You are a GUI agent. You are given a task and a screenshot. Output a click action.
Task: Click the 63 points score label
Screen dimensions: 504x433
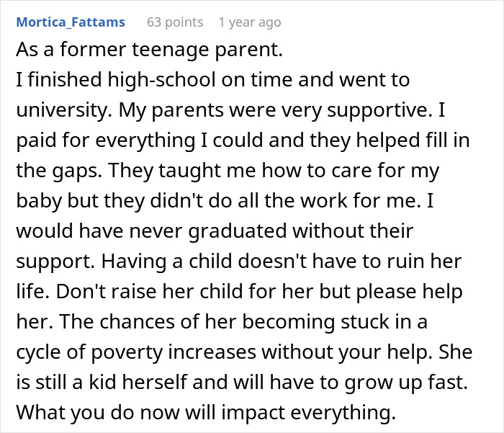175,22
